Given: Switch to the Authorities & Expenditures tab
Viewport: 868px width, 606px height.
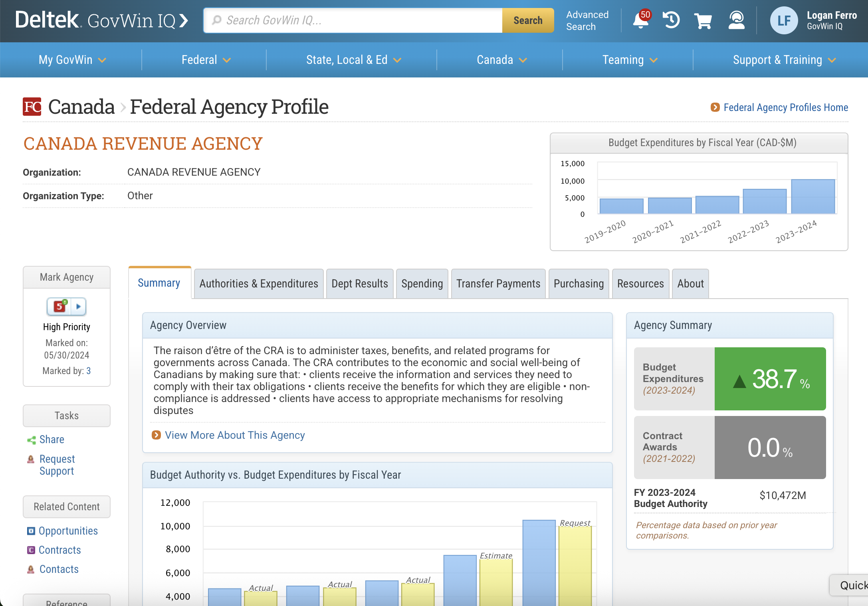Looking at the screenshot, I should coord(259,283).
